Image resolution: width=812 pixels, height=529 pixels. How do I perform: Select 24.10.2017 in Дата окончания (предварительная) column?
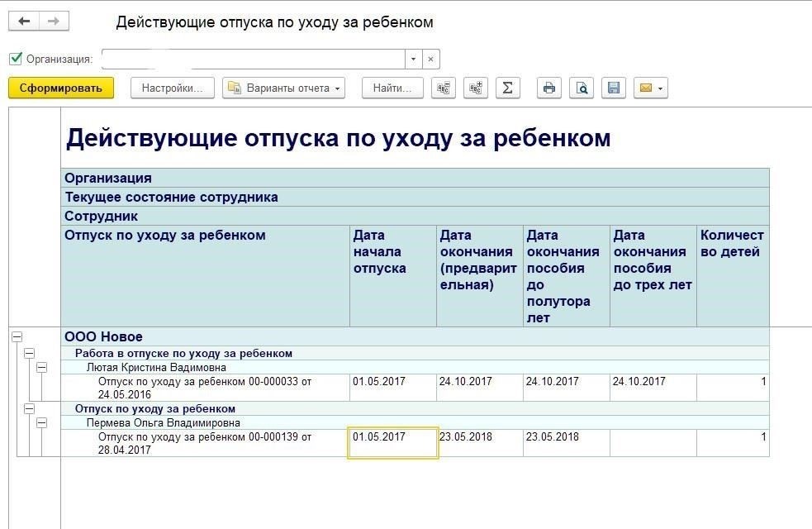pyautogui.click(x=480, y=388)
